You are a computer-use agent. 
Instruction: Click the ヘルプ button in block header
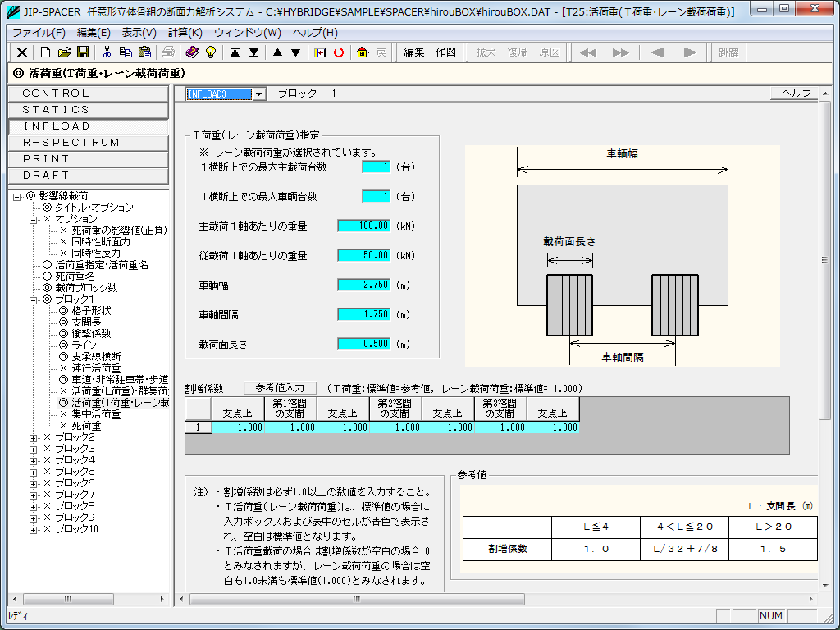tap(795, 94)
